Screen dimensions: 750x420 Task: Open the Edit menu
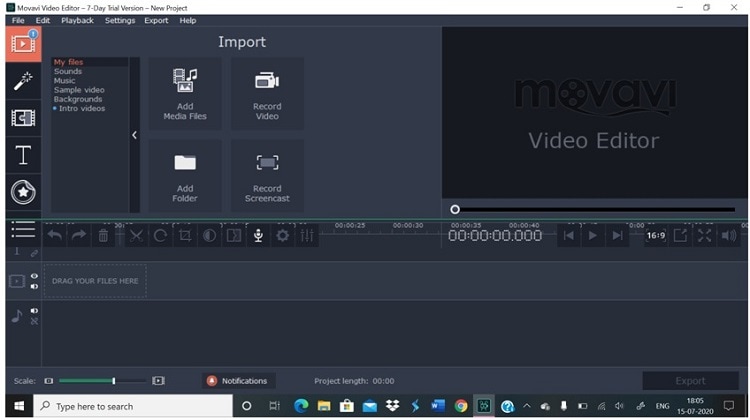click(43, 21)
